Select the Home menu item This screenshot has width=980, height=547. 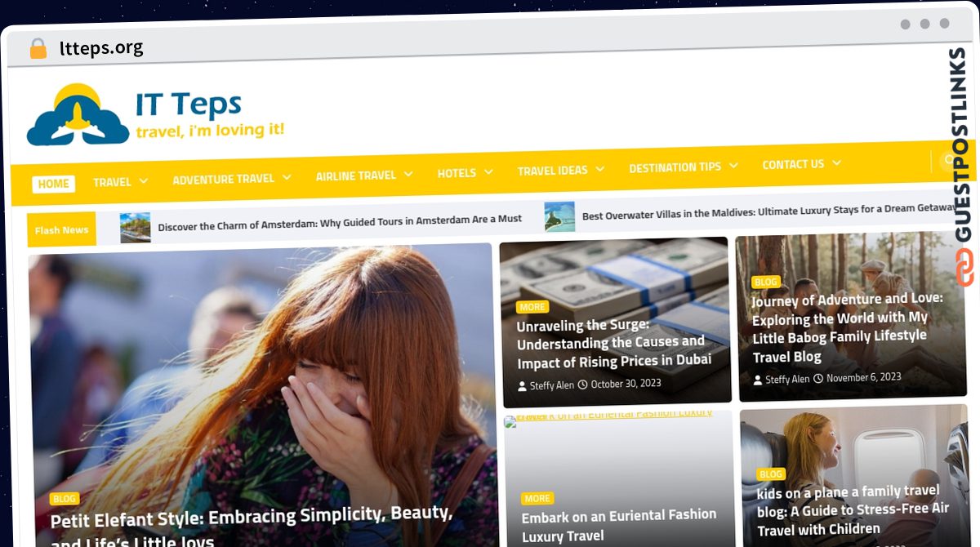pos(54,184)
